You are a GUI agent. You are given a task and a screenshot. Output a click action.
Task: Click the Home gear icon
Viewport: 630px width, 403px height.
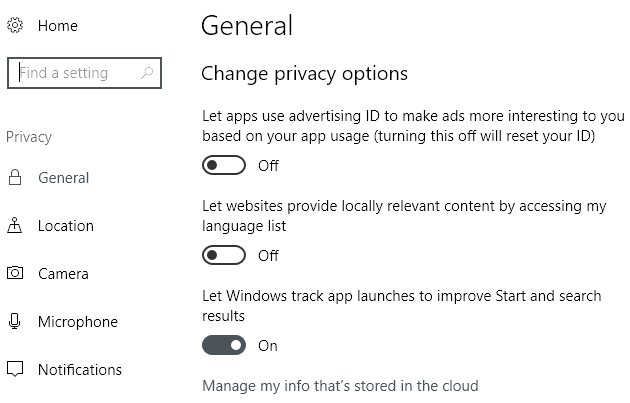(15, 26)
